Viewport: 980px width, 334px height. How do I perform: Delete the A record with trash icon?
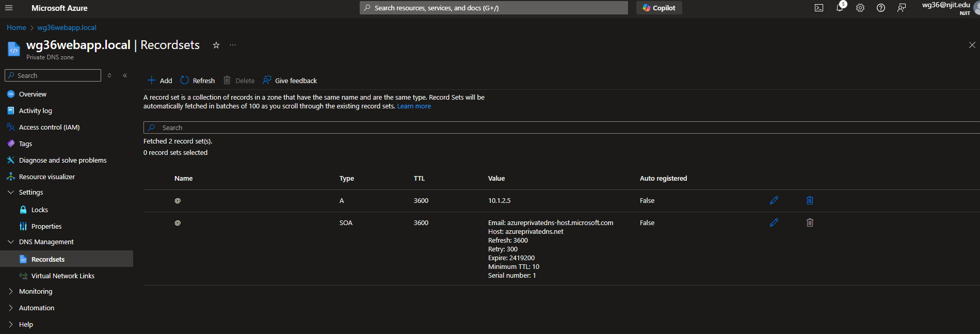coord(810,200)
